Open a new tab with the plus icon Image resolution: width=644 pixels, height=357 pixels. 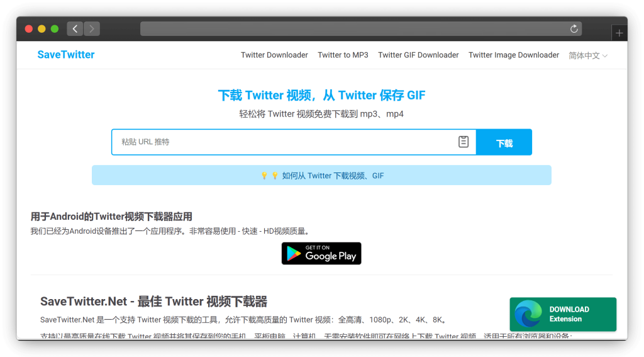coord(619,33)
